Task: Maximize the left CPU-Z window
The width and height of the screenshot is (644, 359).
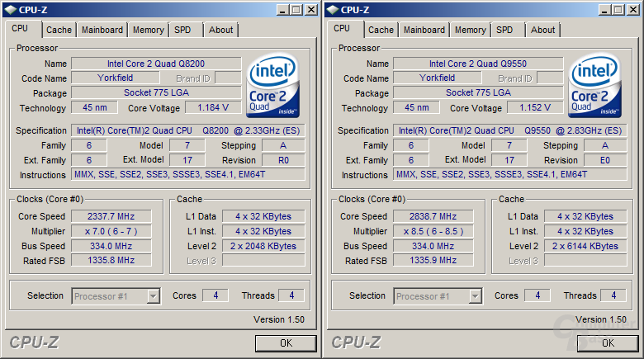Action: click(296, 10)
